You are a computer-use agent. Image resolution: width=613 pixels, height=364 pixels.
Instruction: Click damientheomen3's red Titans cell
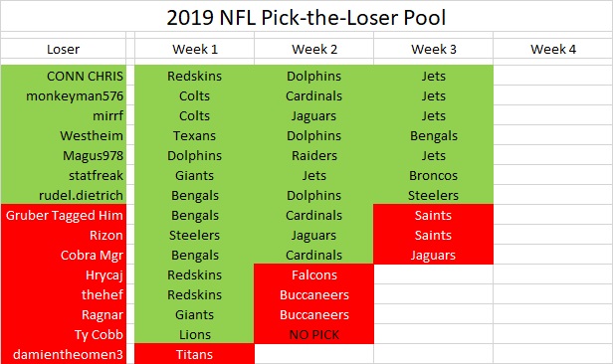tap(195, 354)
